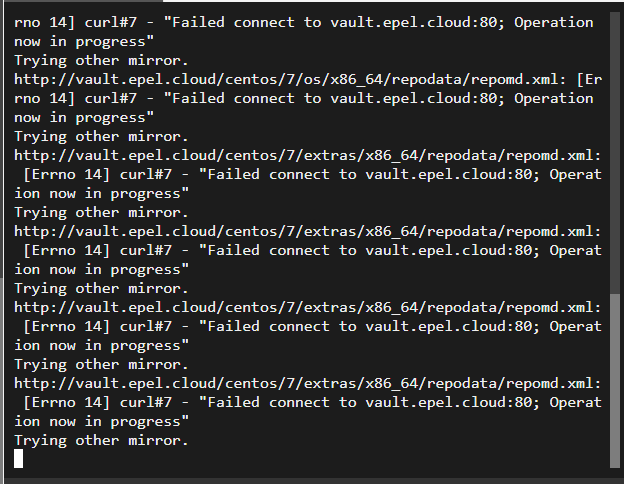Click the first "now in progress" line
This screenshot has width=624, height=484.
[x=84, y=42]
